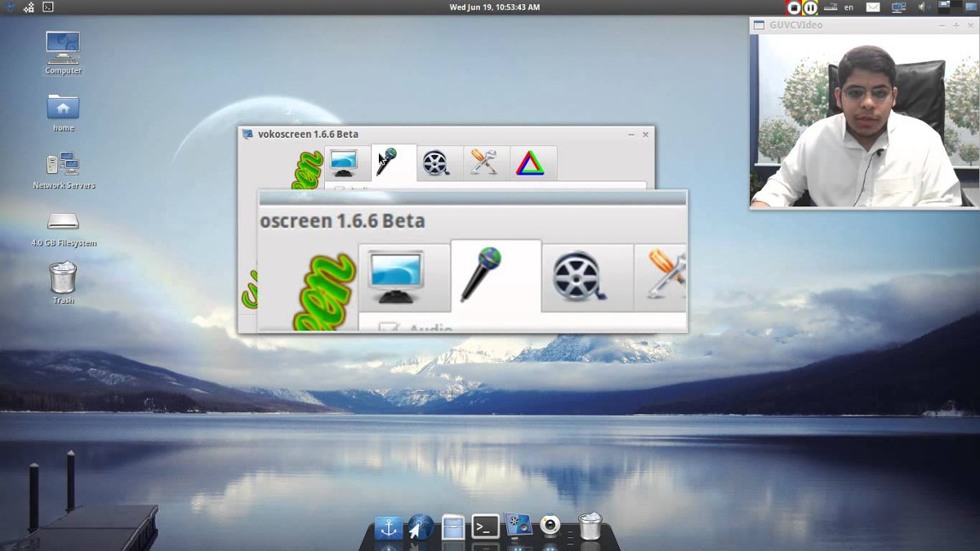Open the mail envelope icon in the top panel

[x=873, y=7]
